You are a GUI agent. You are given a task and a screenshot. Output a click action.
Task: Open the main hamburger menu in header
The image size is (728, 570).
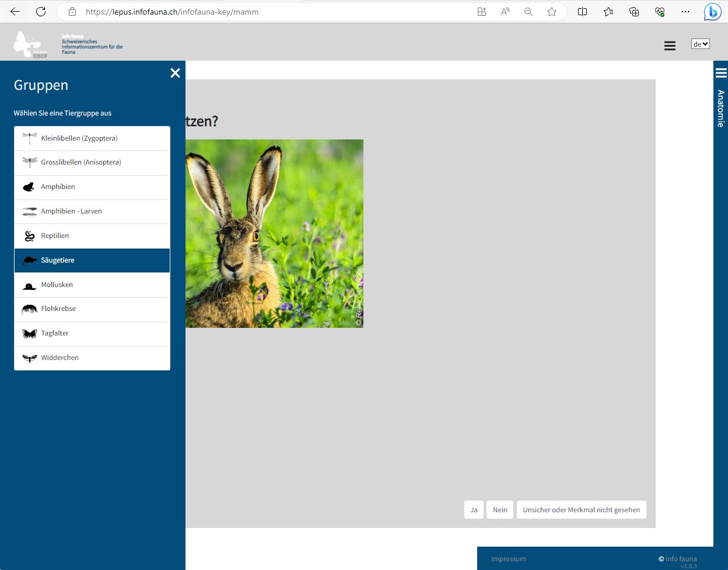(670, 46)
